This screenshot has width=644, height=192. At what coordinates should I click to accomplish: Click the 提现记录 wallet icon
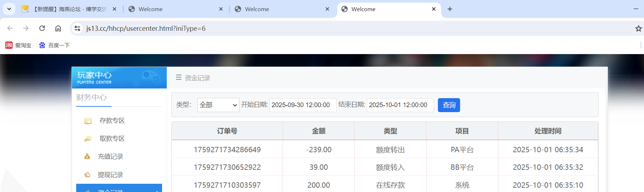click(x=87, y=175)
